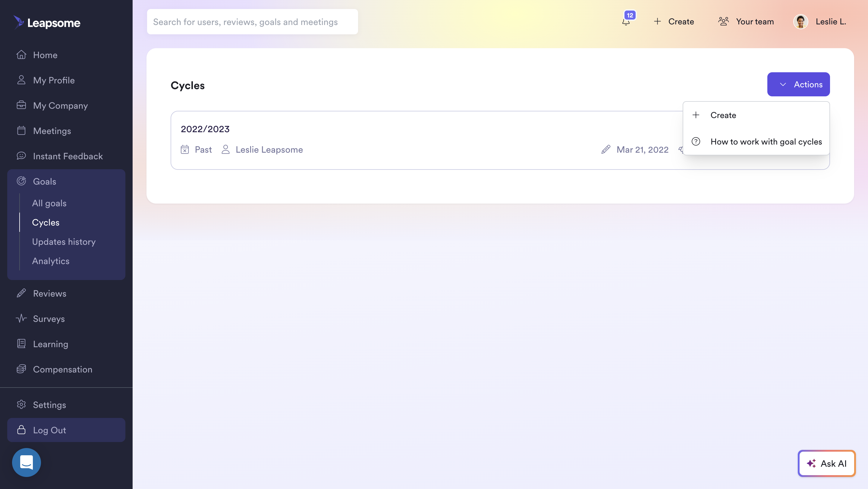Click the Your team people icon
The width and height of the screenshot is (868, 489).
pyautogui.click(x=723, y=22)
